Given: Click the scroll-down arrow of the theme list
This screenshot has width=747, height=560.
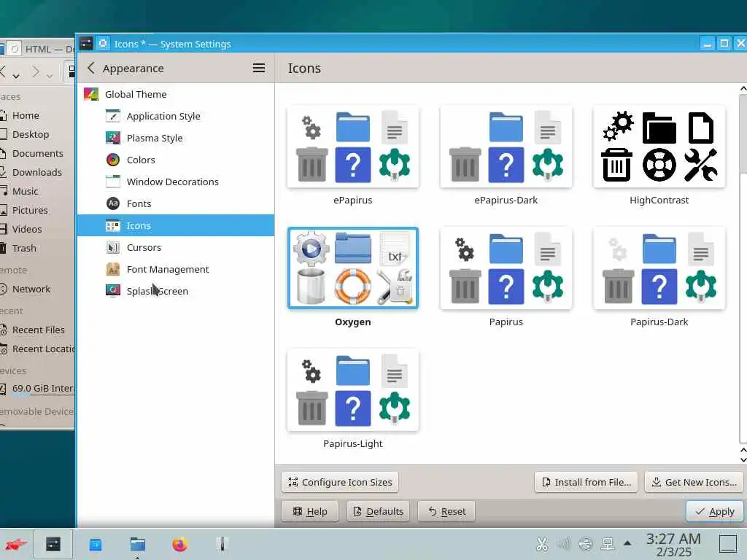Looking at the screenshot, I should 743,459.
